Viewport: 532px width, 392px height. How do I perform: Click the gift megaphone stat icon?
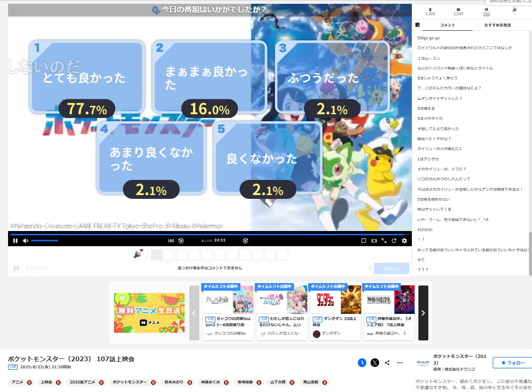tap(514, 10)
